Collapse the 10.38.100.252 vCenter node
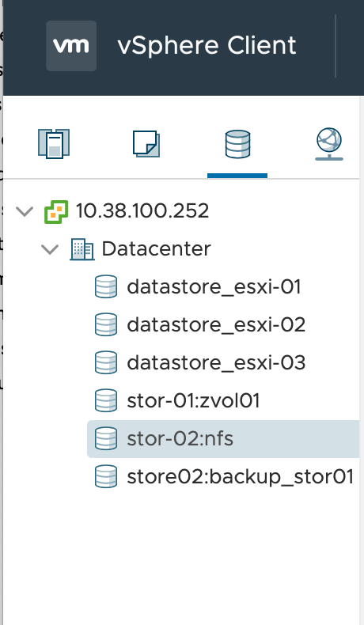 25,211
